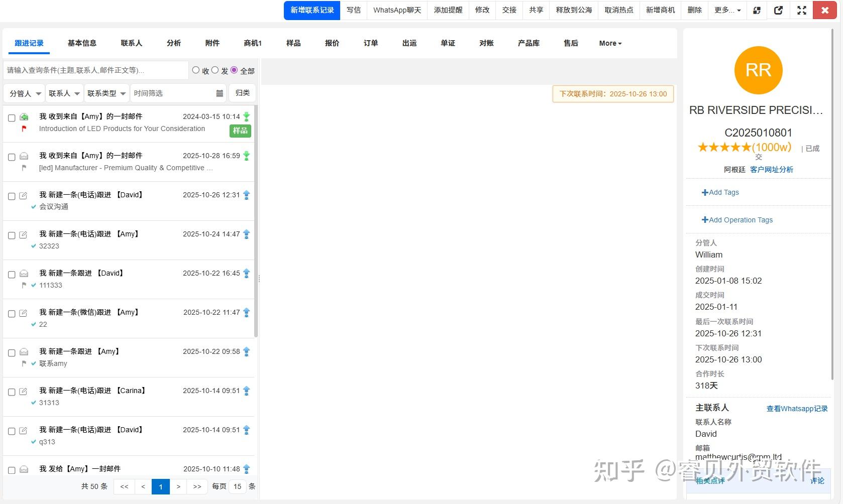Open WhatsApp聊天
843x504 pixels.
coord(397,10)
